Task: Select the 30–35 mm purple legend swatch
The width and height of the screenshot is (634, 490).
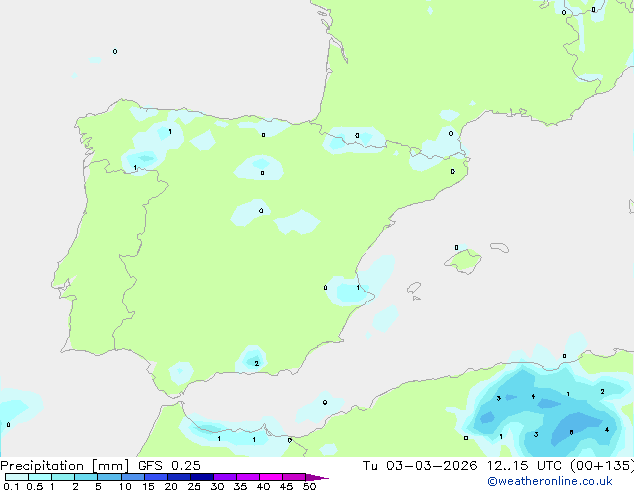Action: point(225,477)
